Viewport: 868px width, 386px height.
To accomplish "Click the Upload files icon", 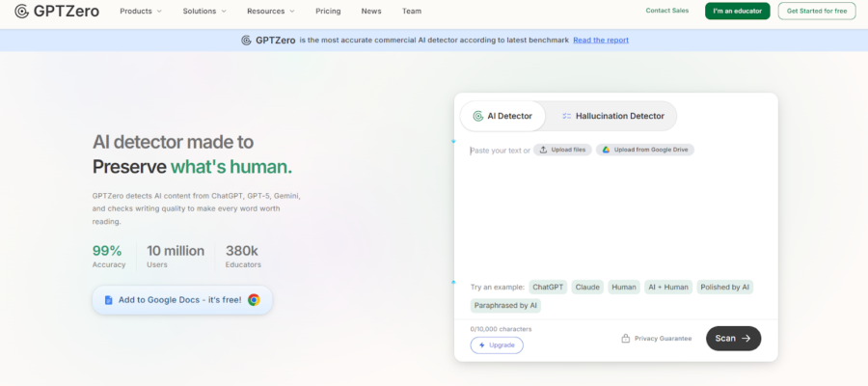I will pos(543,150).
